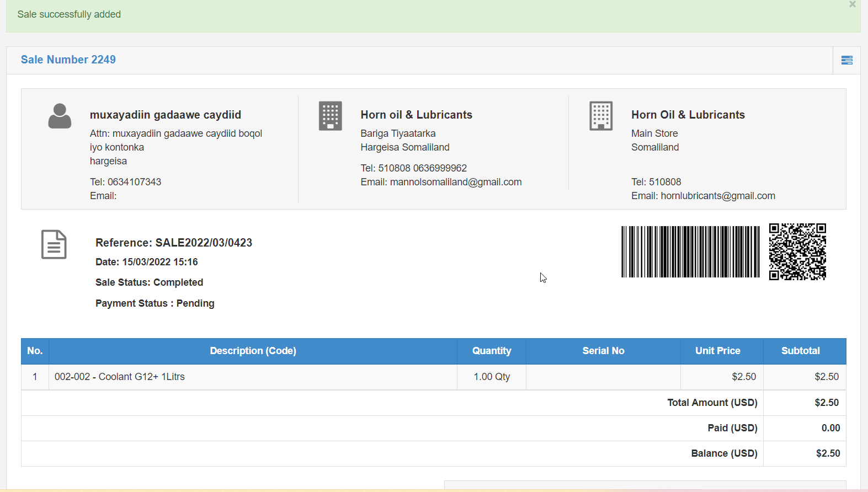868x492 pixels.
Task: Click the Horn oil & Lubricants building icon
Action: 331,116
